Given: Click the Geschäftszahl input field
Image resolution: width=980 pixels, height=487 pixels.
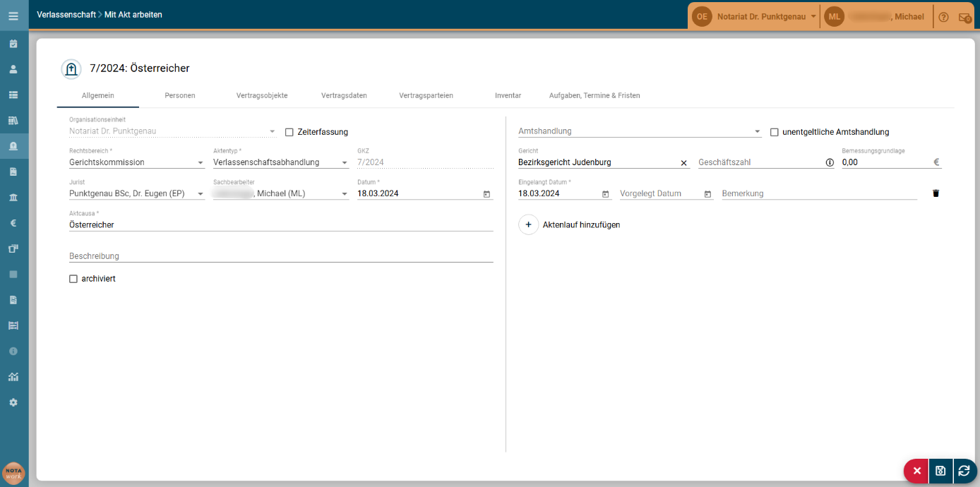Looking at the screenshot, I should (x=760, y=162).
